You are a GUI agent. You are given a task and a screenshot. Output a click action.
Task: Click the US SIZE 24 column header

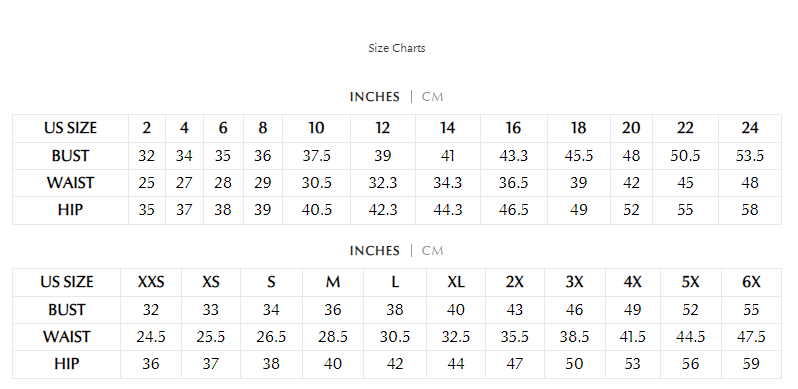pyautogui.click(x=750, y=128)
